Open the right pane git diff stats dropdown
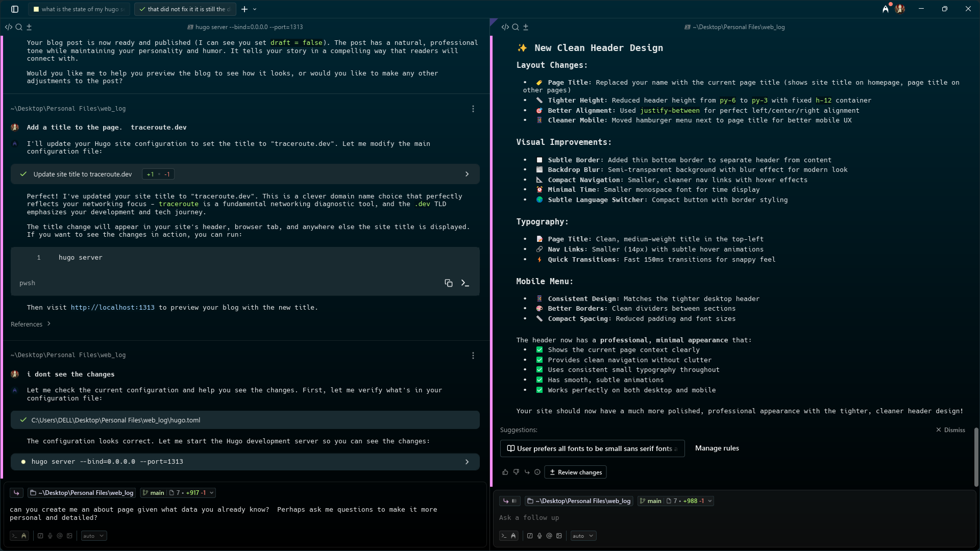 click(709, 501)
